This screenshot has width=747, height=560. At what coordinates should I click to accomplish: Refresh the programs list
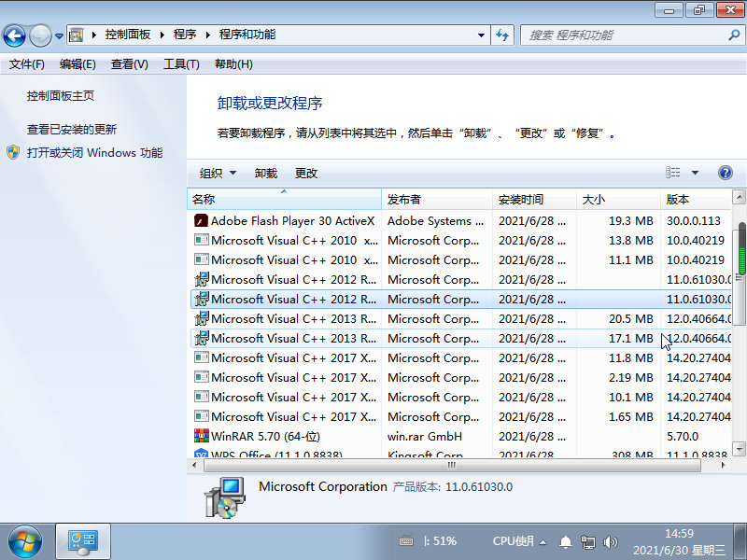(x=502, y=35)
